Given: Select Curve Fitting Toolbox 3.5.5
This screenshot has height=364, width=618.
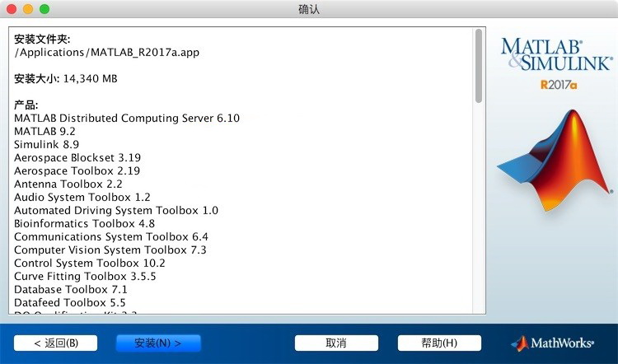Looking at the screenshot, I should point(85,276).
